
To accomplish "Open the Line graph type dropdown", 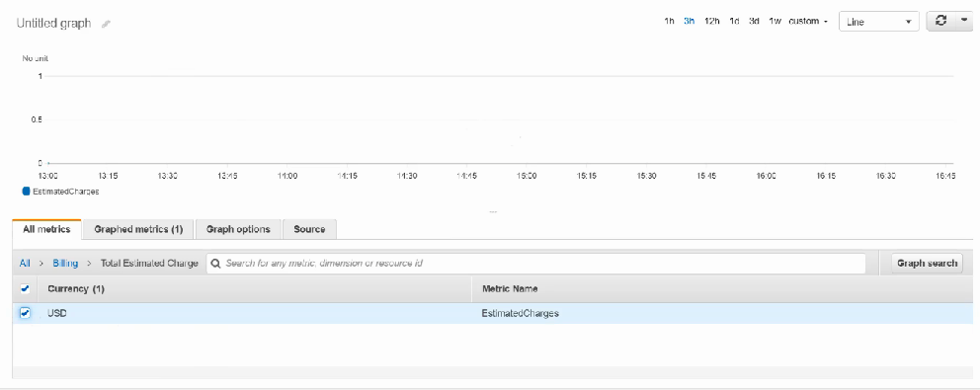I will point(879,22).
